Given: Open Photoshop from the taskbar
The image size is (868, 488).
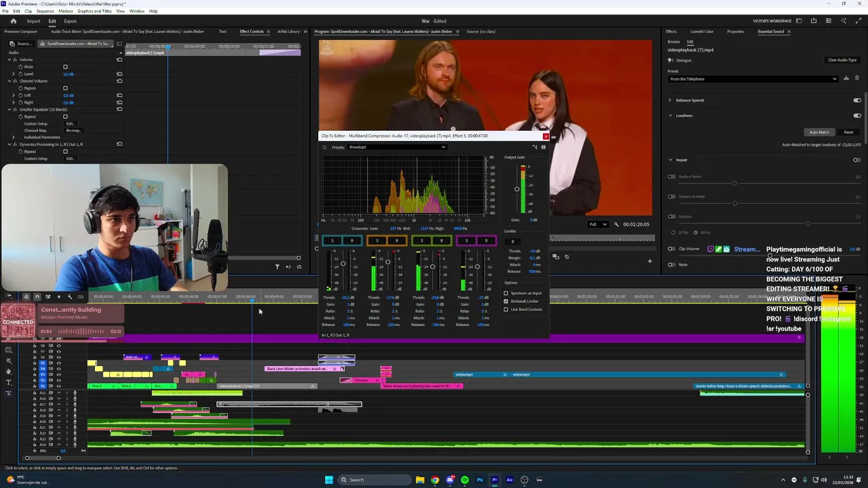Looking at the screenshot, I should 479,480.
